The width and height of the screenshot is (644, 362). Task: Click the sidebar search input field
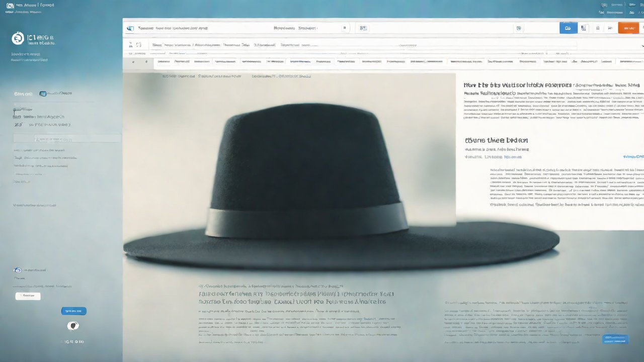tap(67, 138)
